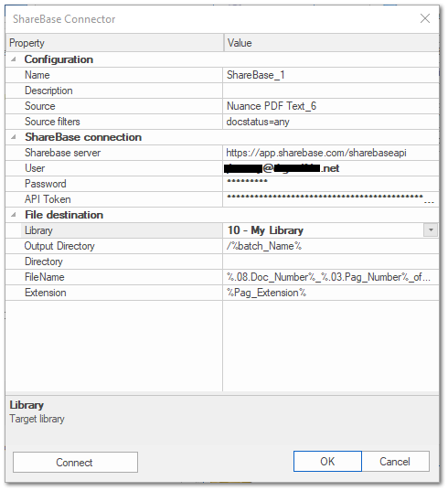
Task: Close the ShareBase Connector dialog
Action: [x=425, y=18]
